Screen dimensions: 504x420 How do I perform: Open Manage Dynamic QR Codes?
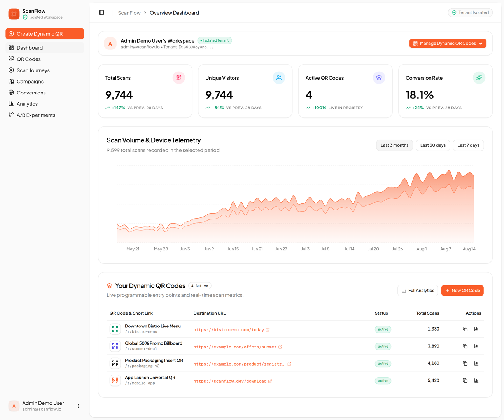448,44
